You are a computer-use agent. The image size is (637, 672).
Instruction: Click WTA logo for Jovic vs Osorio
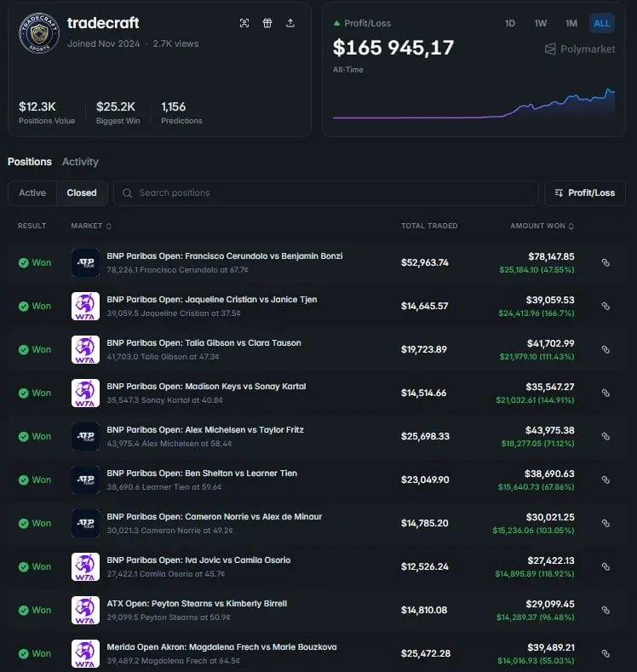(x=85, y=566)
